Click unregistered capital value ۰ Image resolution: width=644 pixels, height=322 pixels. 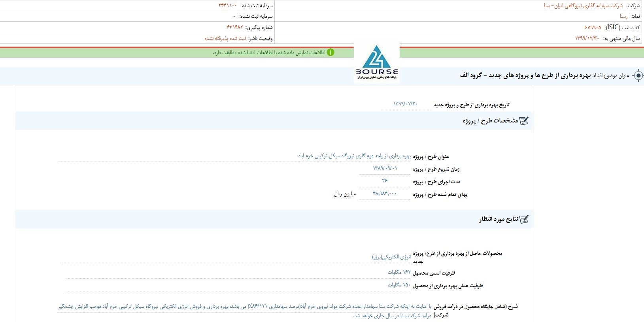coord(234,16)
